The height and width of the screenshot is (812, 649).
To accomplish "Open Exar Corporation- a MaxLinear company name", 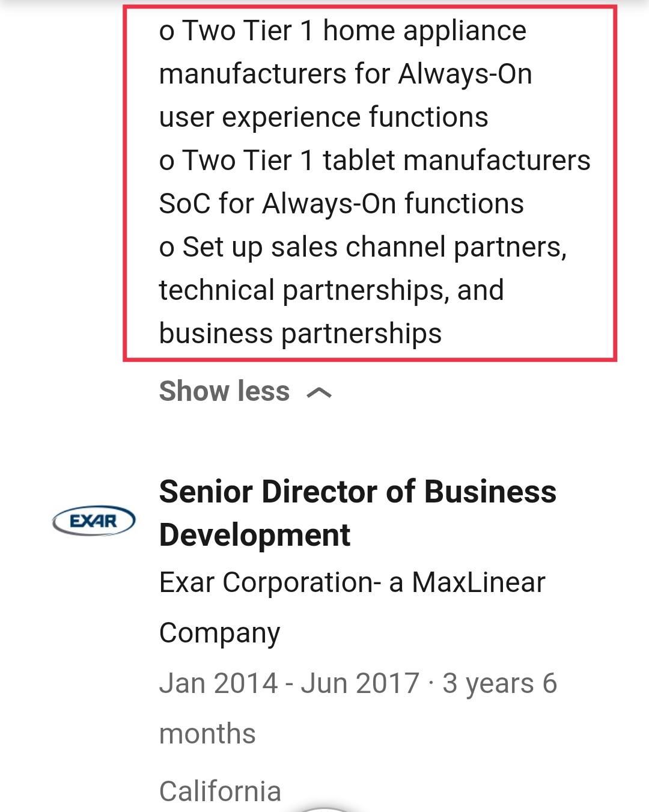I will point(352,582).
